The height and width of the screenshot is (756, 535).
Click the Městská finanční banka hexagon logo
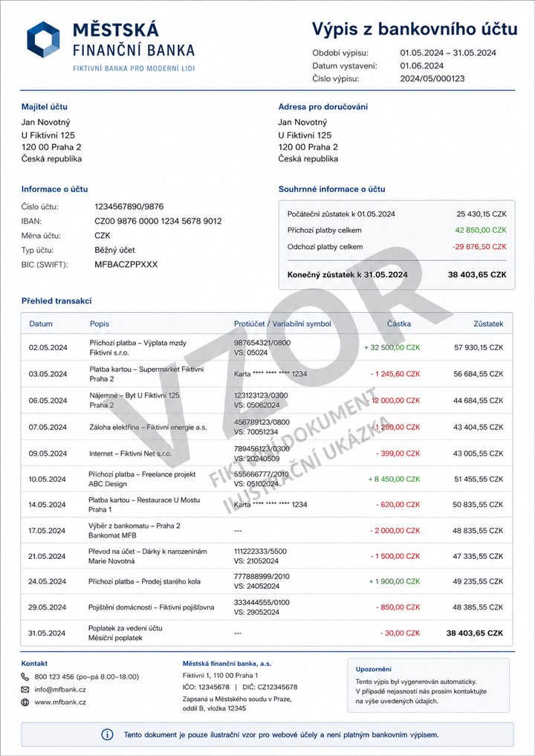coord(43,39)
